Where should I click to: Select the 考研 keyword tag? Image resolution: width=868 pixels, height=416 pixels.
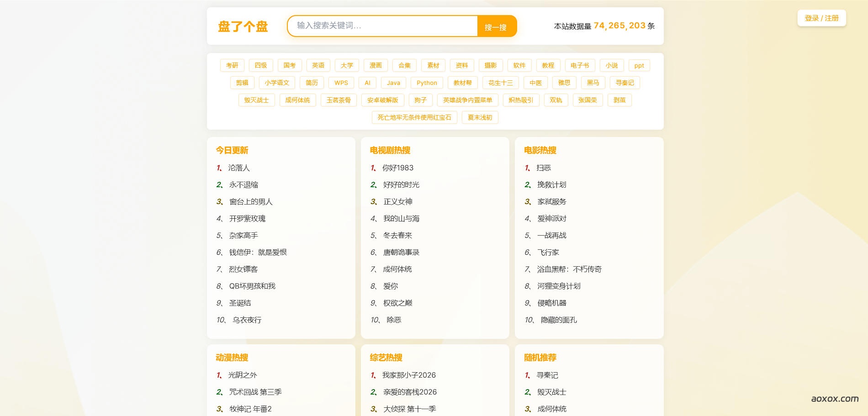[x=233, y=65]
